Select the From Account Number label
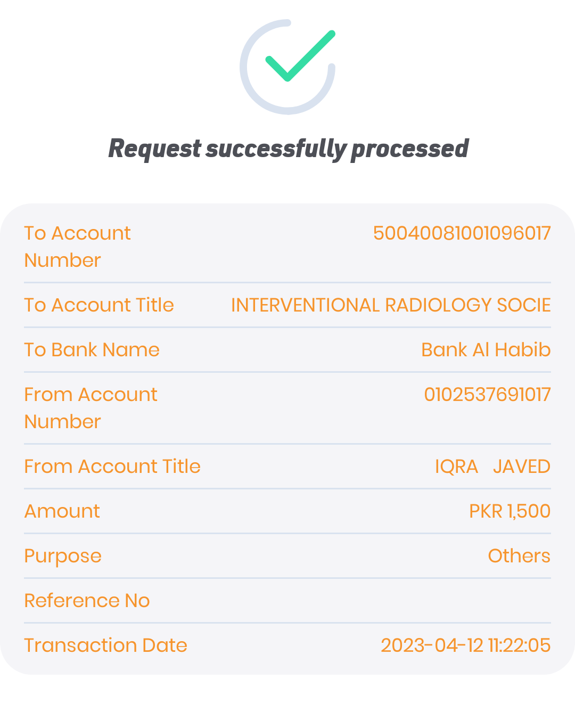575x728 pixels. 91,408
